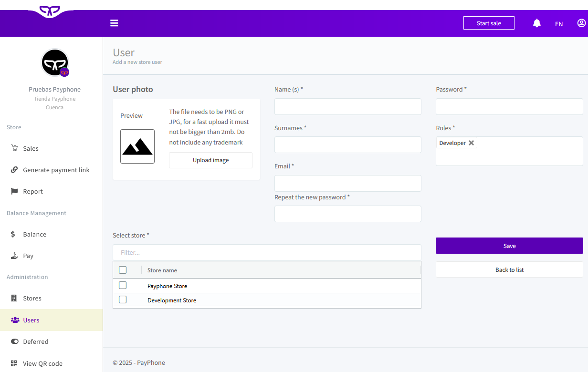Focus the Email input field
Viewport: 588px width, 372px height.
pyautogui.click(x=348, y=183)
